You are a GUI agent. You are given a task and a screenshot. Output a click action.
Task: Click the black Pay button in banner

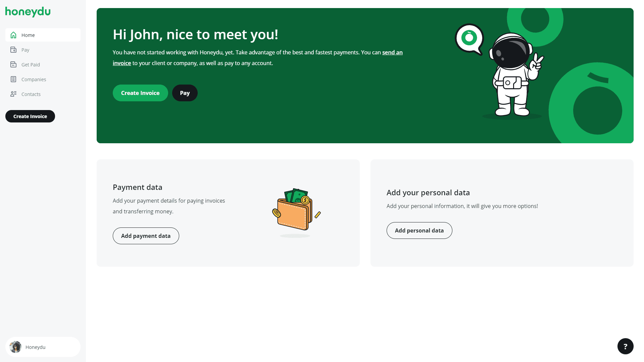tap(185, 93)
